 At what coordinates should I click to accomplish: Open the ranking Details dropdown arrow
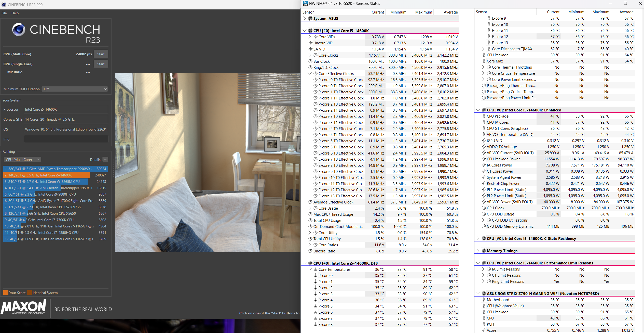tap(105, 160)
